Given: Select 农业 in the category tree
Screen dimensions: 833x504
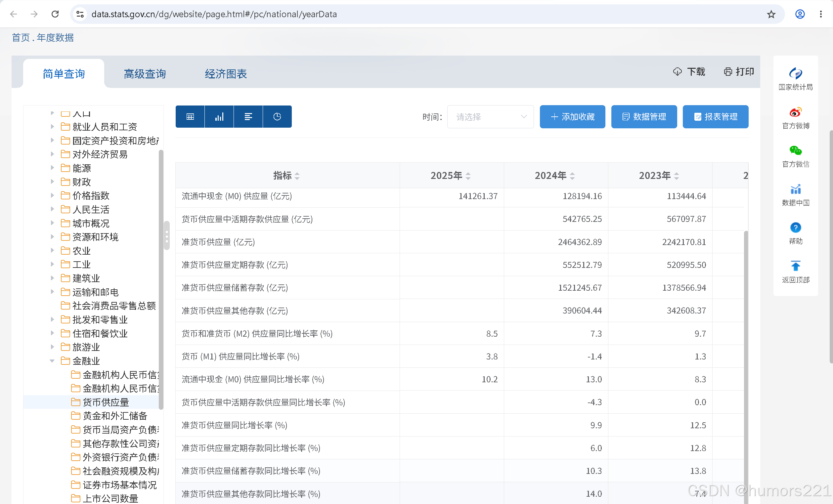Looking at the screenshot, I should 81,250.
